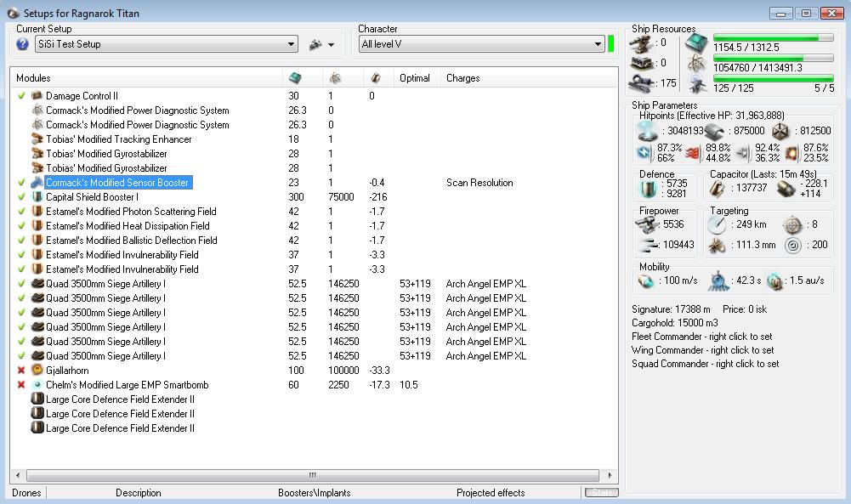This screenshot has height=504, width=851.
Task: Click the CPU column header icon
Action: click(x=295, y=78)
